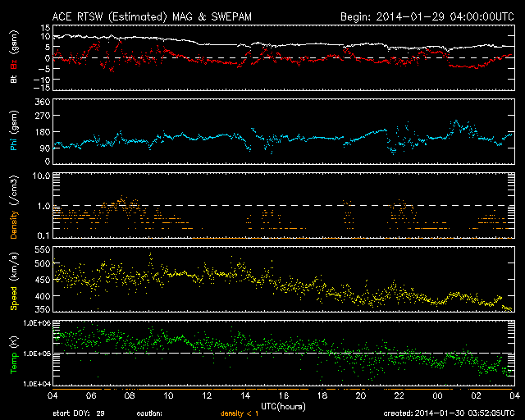525x420 pixels.
Task: Select the caution: label at bottom
Action: (x=150, y=414)
